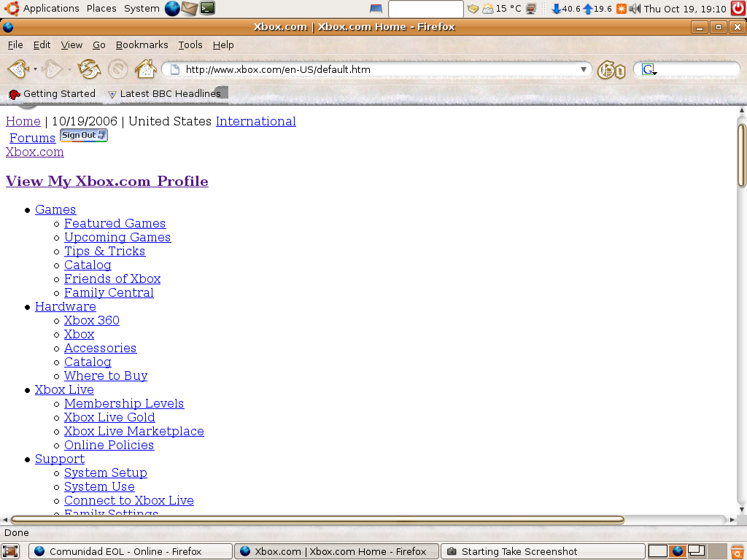Click the red power/logout button in panel
Image resolution: width=747 pixels, height=560 pixels.
[x=738, y=9]
